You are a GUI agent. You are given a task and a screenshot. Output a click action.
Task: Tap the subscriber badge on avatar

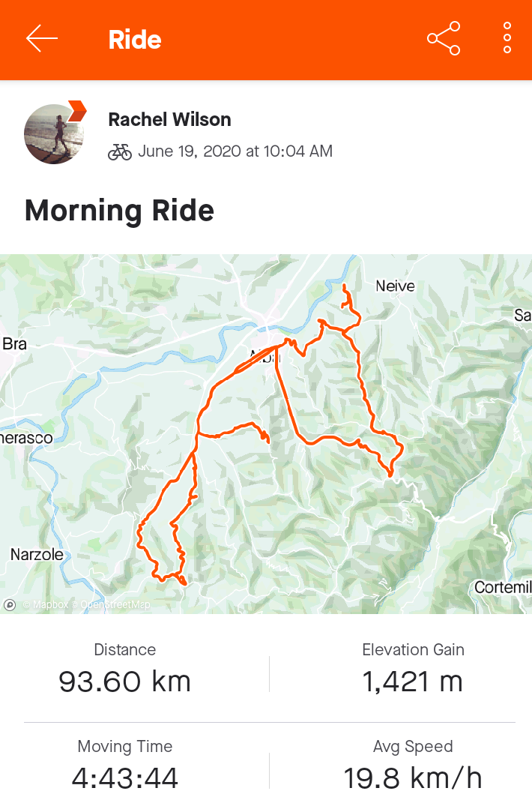click(x=77, y=111)
